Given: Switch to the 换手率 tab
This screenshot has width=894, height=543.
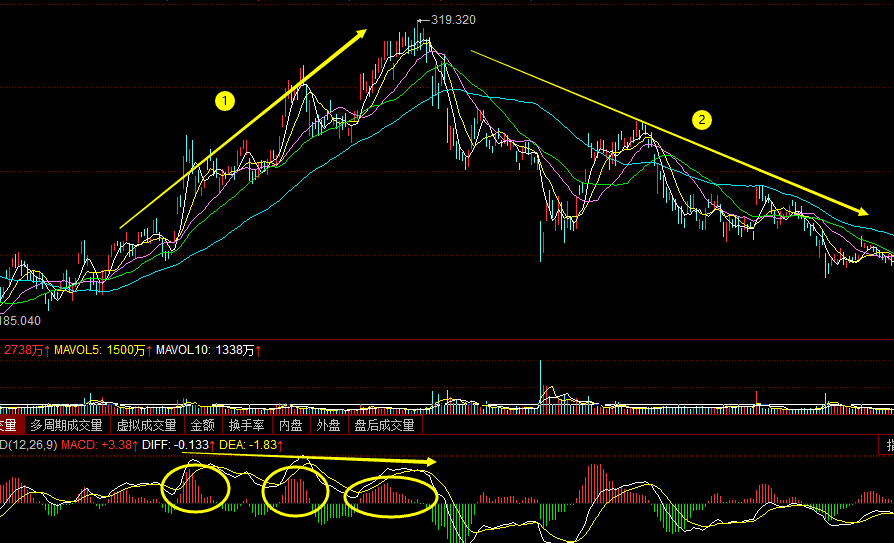Looking at the screenshot, I should pos(247,426).
